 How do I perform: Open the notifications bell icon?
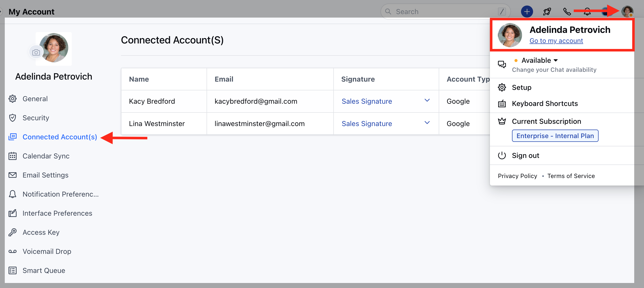(x=587, y=12)
